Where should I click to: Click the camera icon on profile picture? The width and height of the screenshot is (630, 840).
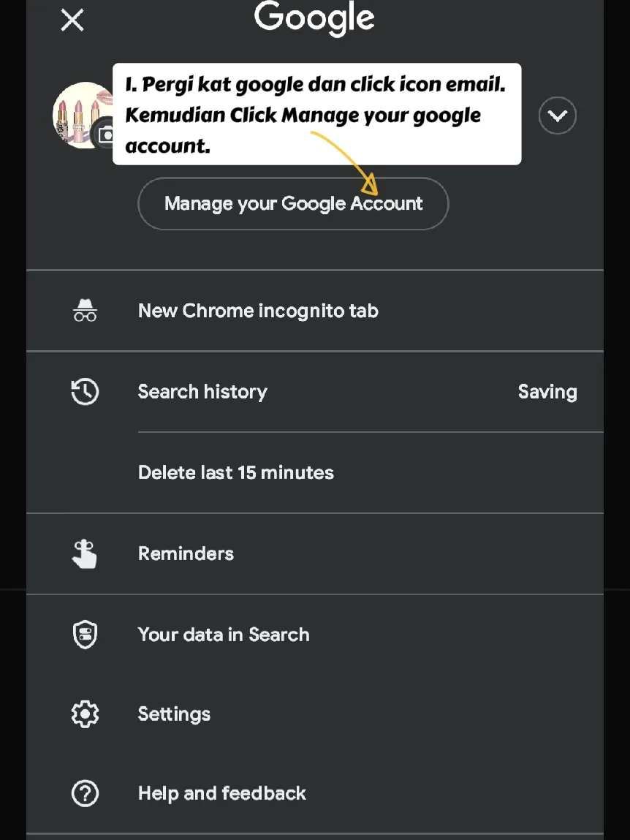[x=106, y=134]
